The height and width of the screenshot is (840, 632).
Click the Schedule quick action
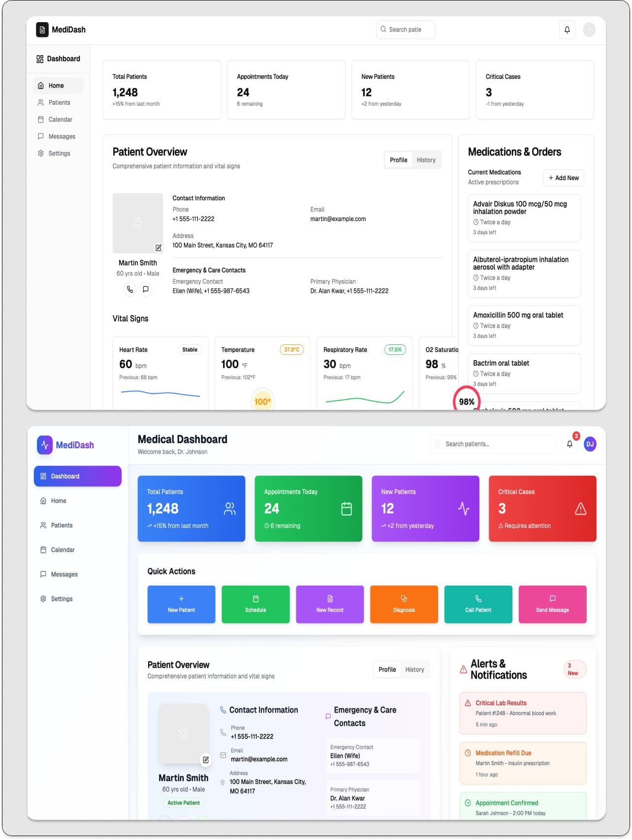tap(255, 604)
